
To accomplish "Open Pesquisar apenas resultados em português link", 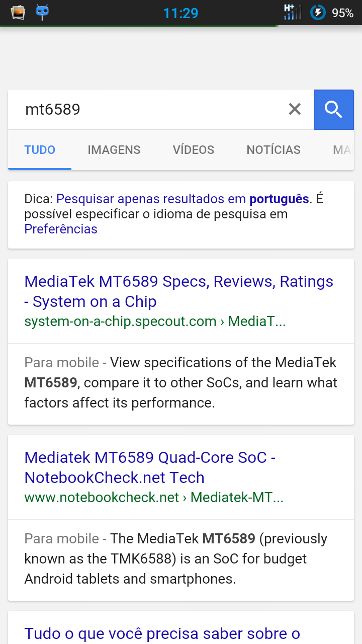I will point(182,199).
